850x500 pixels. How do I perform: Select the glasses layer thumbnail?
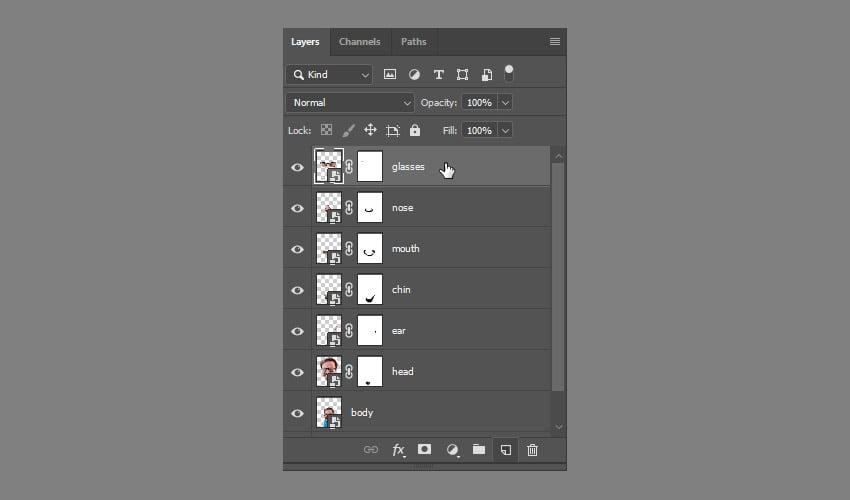[329, 166]
